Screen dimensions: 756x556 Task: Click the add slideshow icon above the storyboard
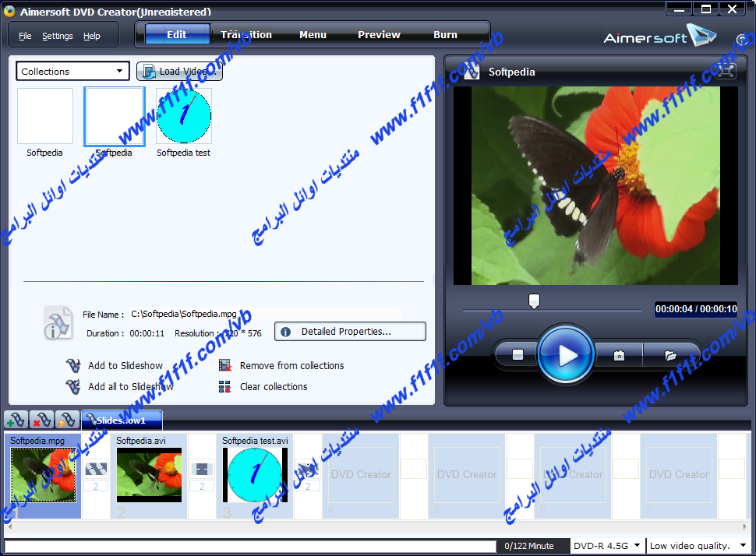pyautogui.click(x=16, y=420)
